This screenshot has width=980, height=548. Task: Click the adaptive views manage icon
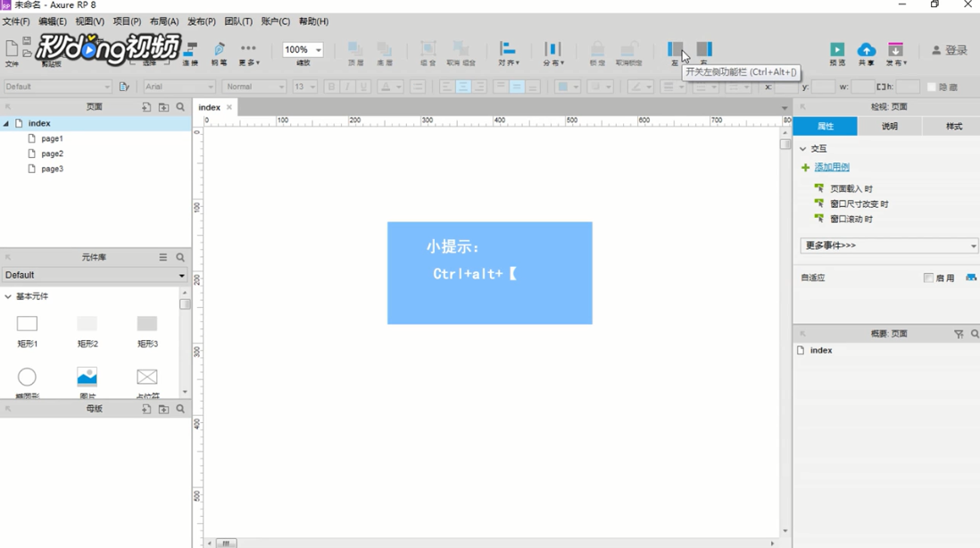970,278
